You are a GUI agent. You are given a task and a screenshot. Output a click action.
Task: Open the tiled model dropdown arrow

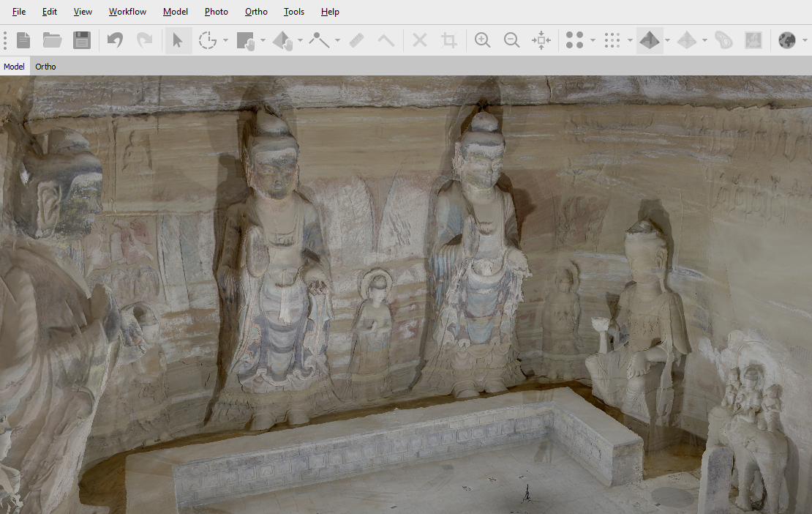click(x=704, y=40)
